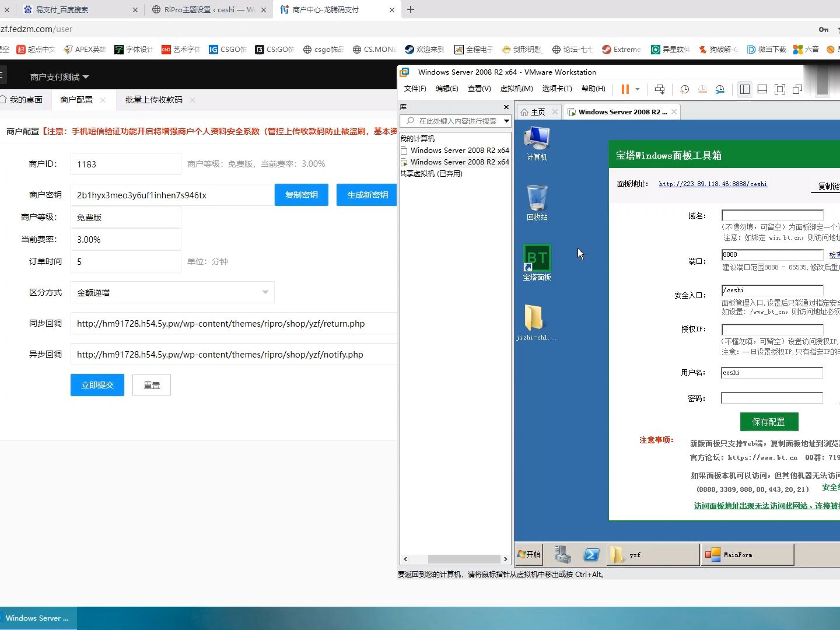Enter full screen mode for the VM
The height and width of the screenshot is (630, 840).
click(x=780, y=89)
